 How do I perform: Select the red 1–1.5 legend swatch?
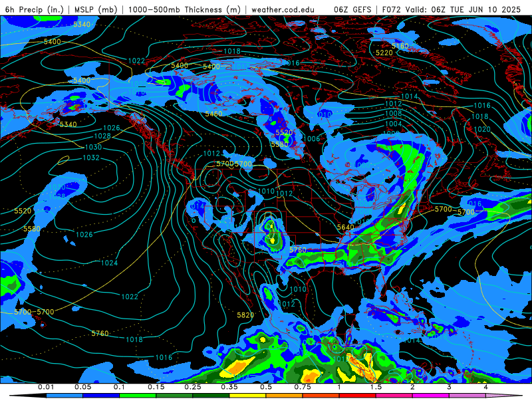click(358, 396)
